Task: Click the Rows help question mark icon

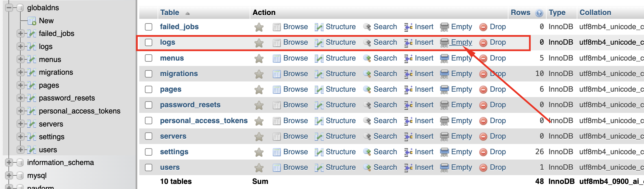Action: (539, 13)
